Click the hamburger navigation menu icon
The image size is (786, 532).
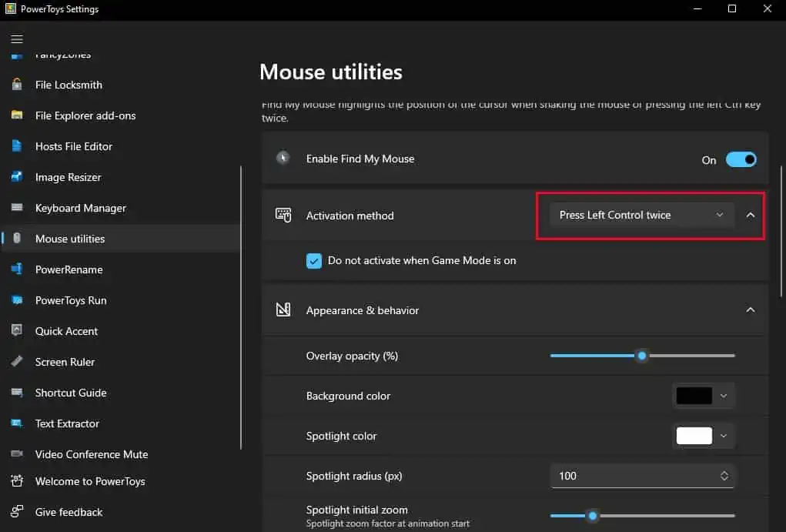point(17,38)
